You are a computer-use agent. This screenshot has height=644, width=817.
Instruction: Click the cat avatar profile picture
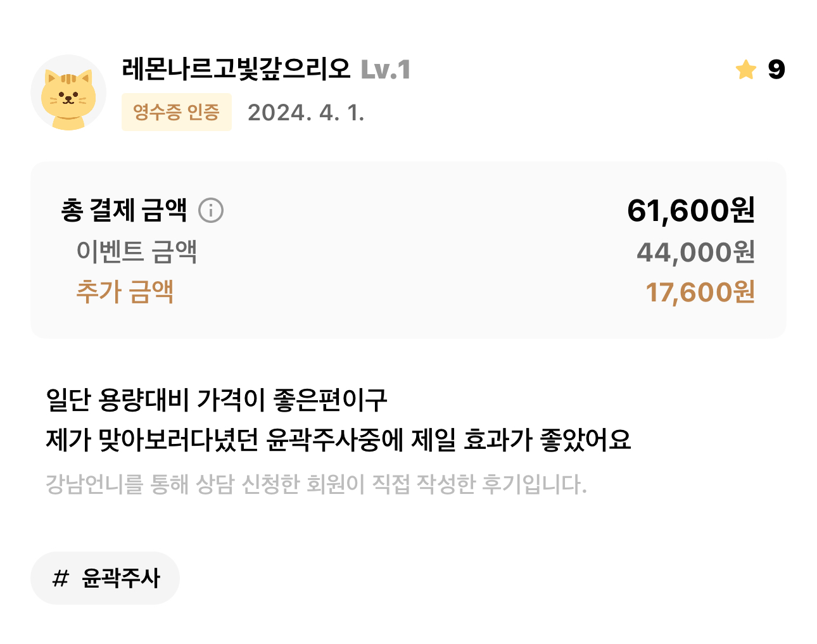coord(68,92)
